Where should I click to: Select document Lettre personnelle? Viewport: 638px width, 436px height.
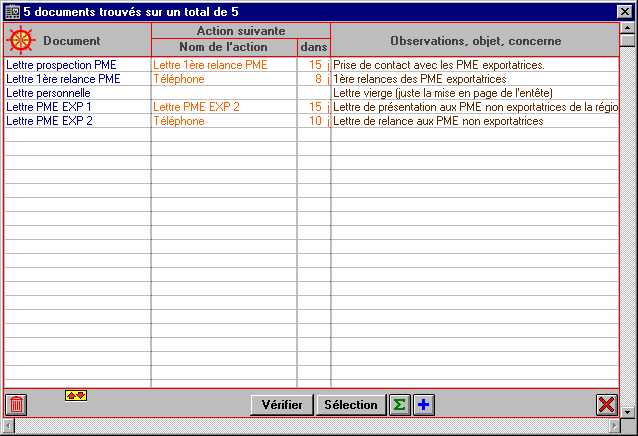point(48,93)
